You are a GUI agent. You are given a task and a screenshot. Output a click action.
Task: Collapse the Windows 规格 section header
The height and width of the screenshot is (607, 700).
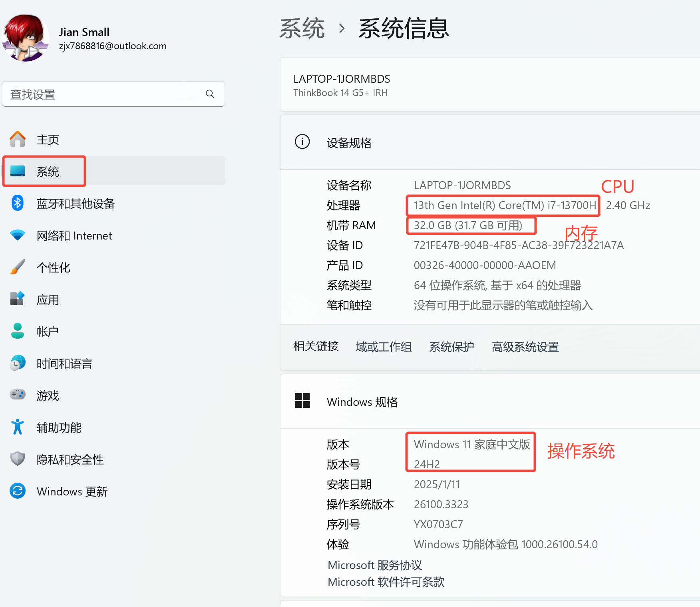click(x=490, y=401)
